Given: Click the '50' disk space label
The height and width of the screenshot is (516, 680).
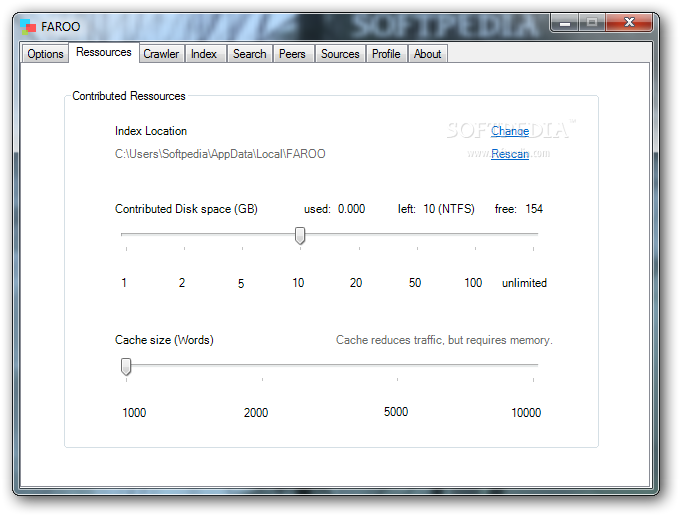Looking at the screenshot, I should 415,283.
